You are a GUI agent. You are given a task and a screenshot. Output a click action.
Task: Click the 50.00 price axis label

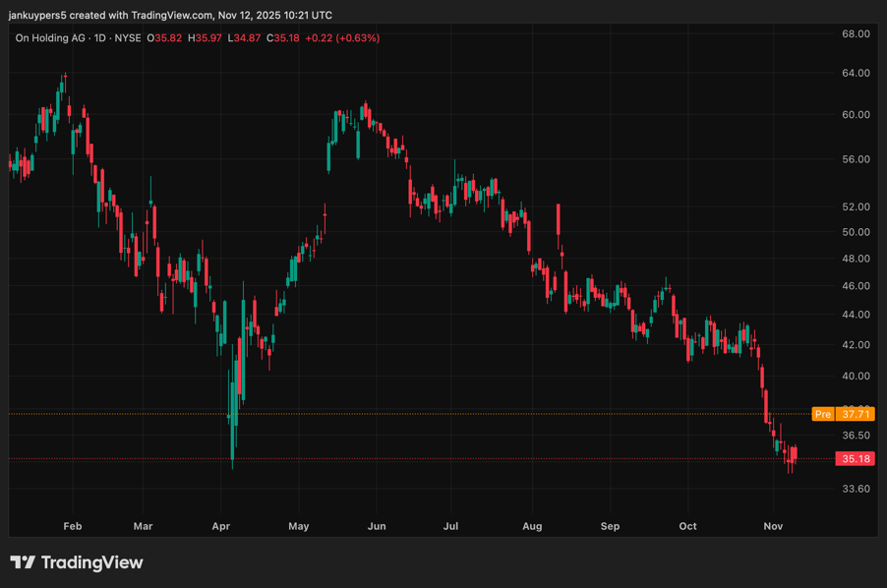pyautogui.click(x=856, y=232)
